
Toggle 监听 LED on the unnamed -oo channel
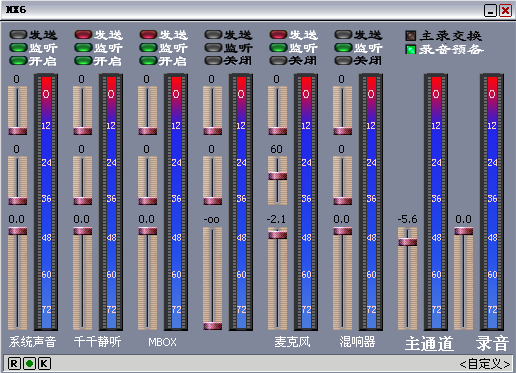pyautogui.click(x=213, y=48)
